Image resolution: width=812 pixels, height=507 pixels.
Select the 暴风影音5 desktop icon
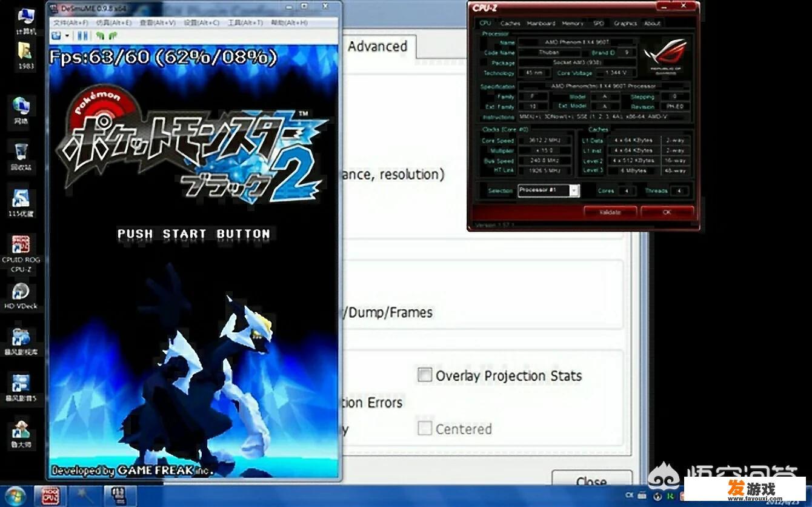21,388
